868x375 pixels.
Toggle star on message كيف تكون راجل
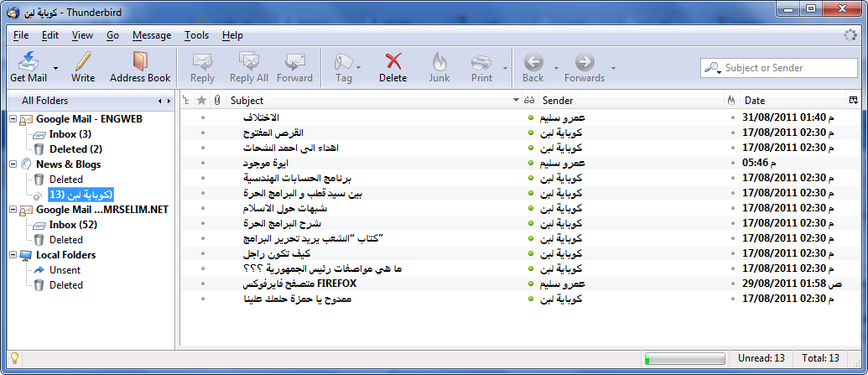pos(203,253)
